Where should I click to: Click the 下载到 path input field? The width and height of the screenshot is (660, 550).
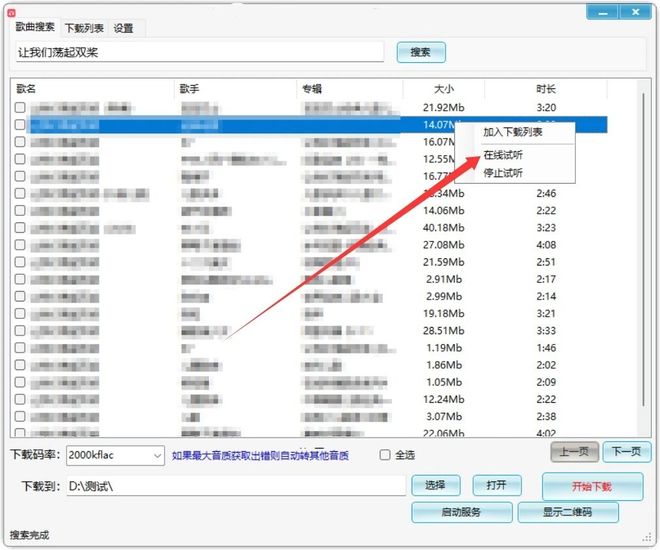[x=236, y=486]
